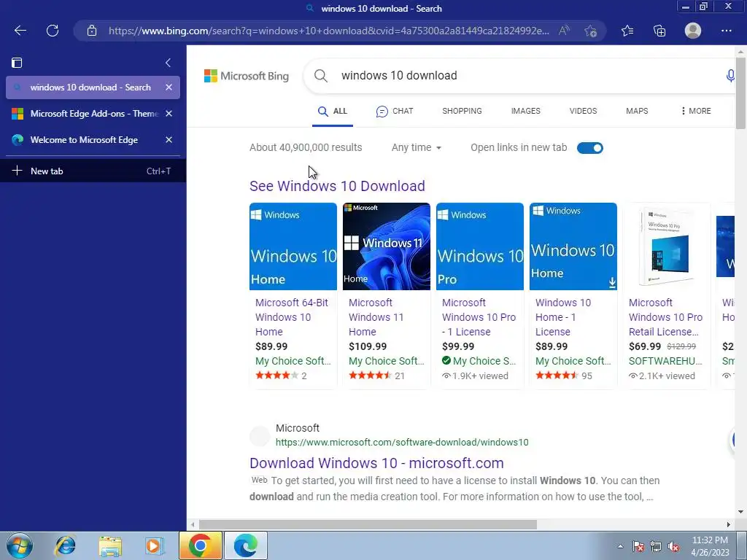Toggle Open links in new tab switch
This screenshot has height=560, width=747.
click(589, 148)
